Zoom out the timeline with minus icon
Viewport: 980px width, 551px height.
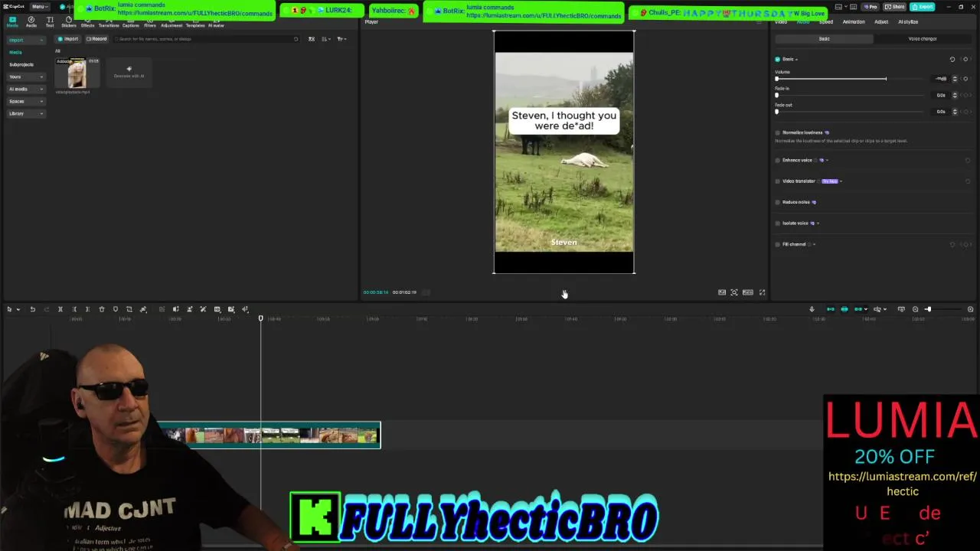[x=915, y=309]
